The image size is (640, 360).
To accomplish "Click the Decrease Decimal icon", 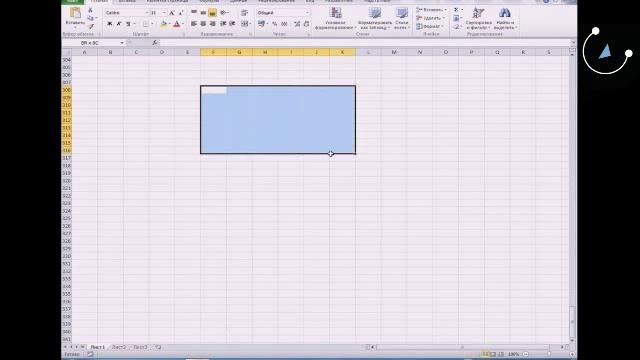I will click(307, 24).
